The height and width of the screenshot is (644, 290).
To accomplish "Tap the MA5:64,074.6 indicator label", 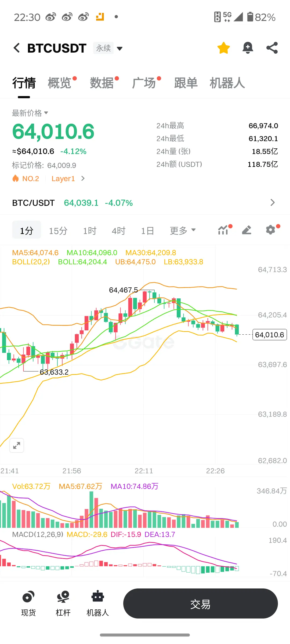I will (x=35, y=253).
